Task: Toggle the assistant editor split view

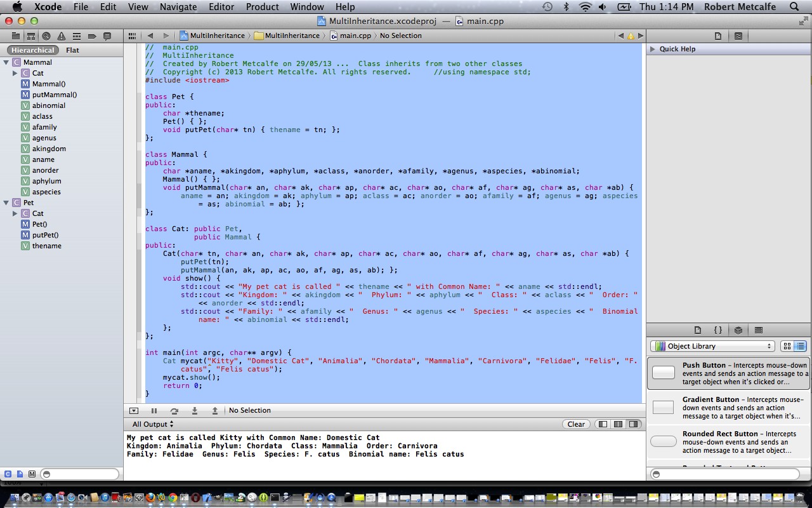Action: point(738,36)
